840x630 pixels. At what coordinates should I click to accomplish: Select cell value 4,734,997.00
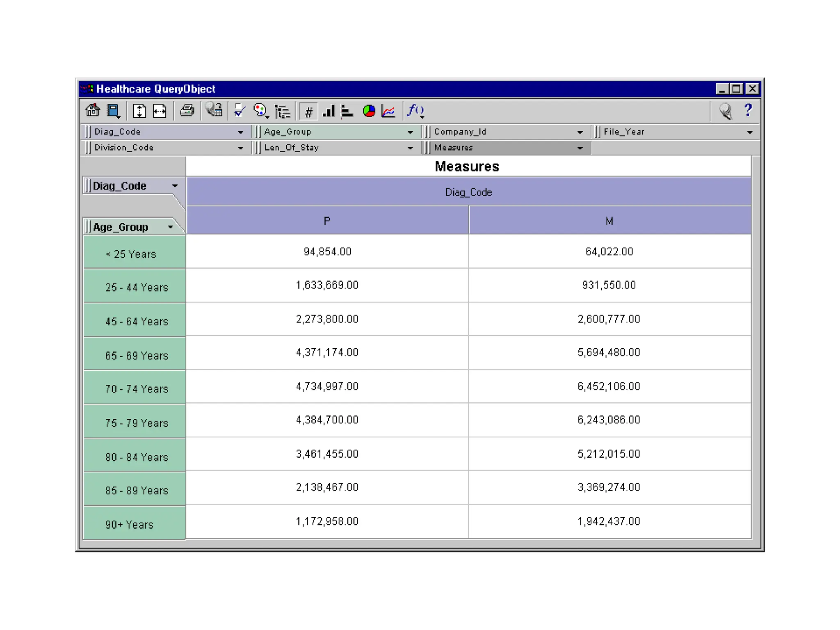point(327,386)
